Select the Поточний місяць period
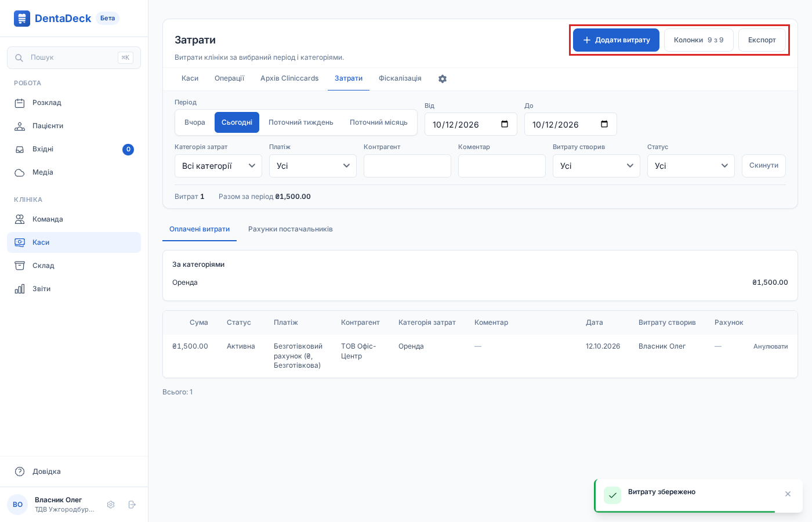 pyautogui.click(x=379, y=122)
